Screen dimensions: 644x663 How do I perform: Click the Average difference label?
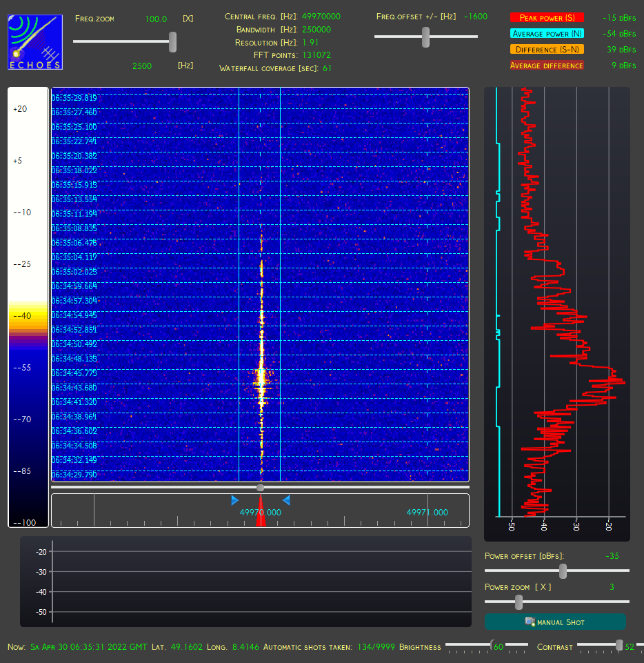(x=547, y=66)
